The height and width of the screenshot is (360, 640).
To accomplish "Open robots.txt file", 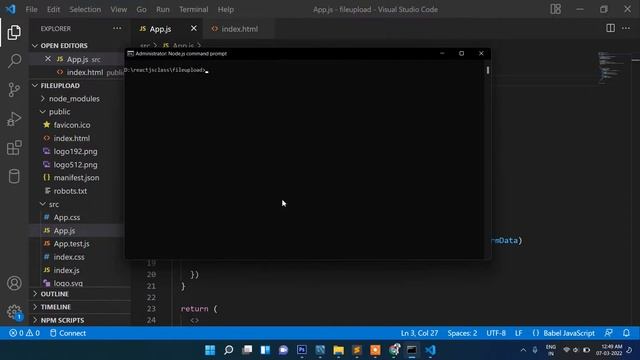I will tap(70, 191).
